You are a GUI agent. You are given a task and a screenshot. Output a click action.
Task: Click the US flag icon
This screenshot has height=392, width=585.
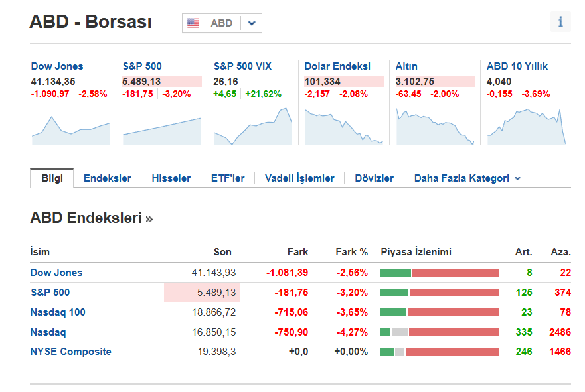[x=193, y=23]
